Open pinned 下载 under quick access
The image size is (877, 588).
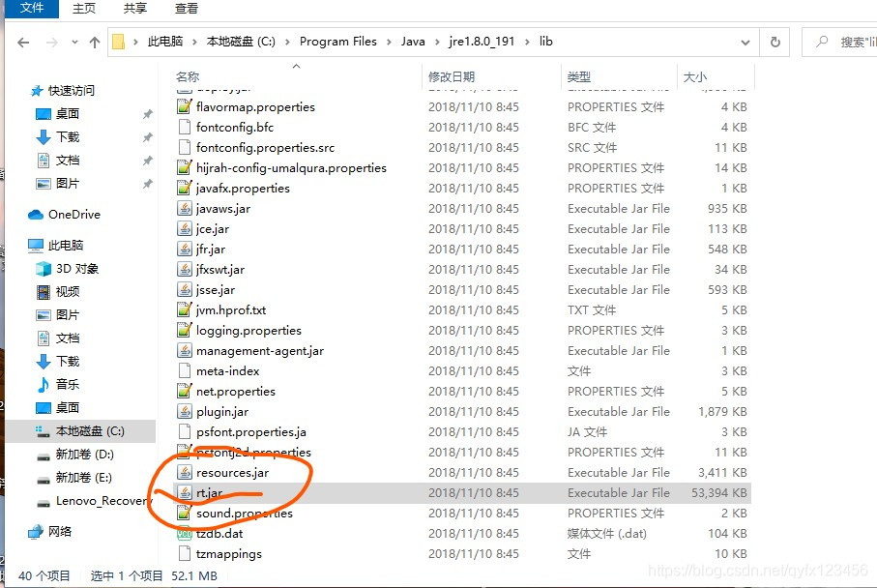[x=67, y=137]
